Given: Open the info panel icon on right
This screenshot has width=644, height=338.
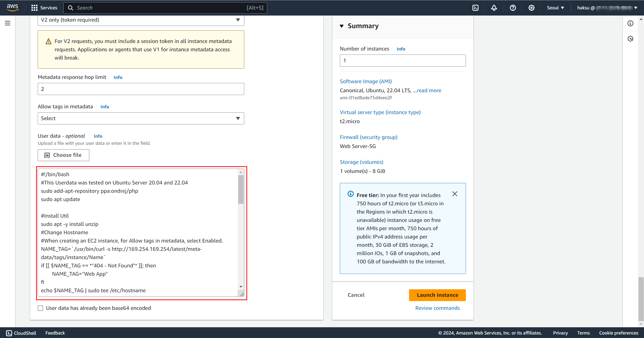Looking at the screenshot, I should point(630,23).
